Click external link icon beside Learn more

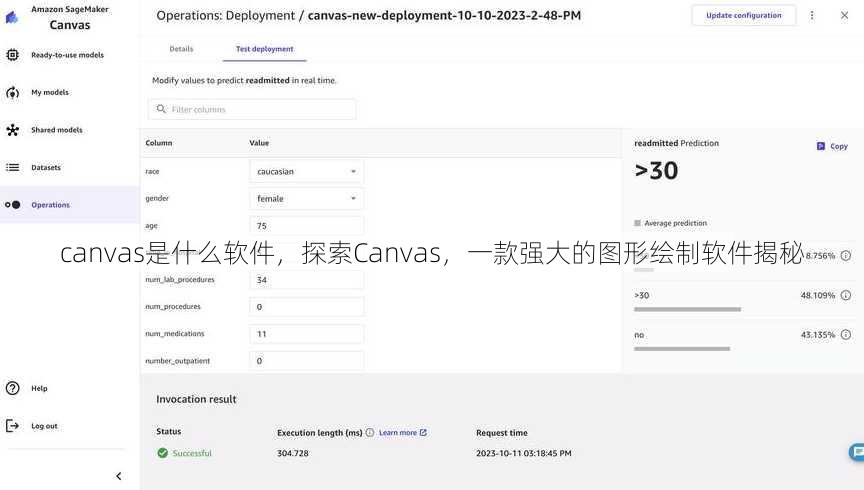tap(423, 433)
